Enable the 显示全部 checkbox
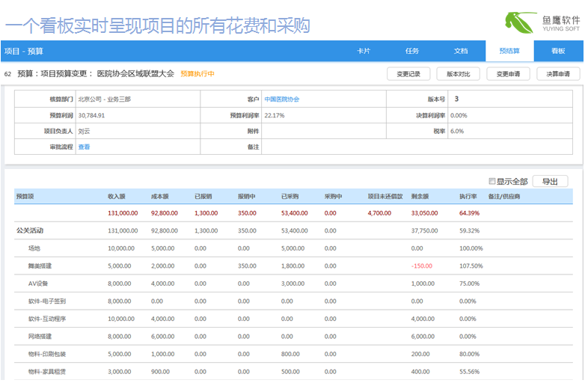Image resolution: width=588 pixels, height=383 pixels. [x=491, y=181]
